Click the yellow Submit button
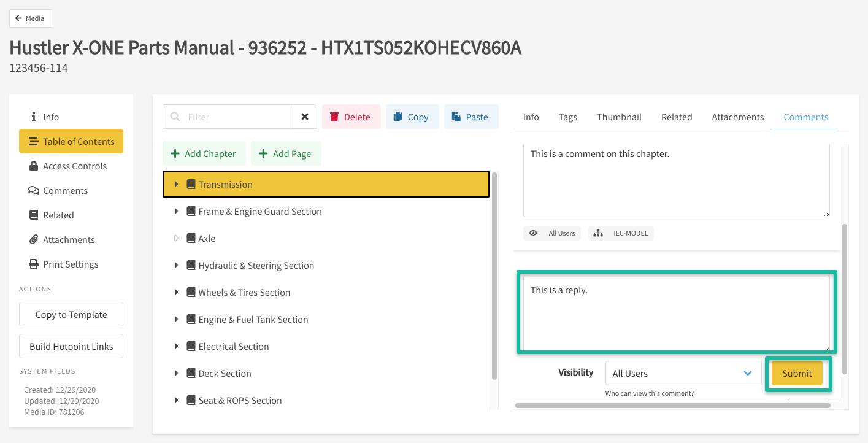 [797, 373]
